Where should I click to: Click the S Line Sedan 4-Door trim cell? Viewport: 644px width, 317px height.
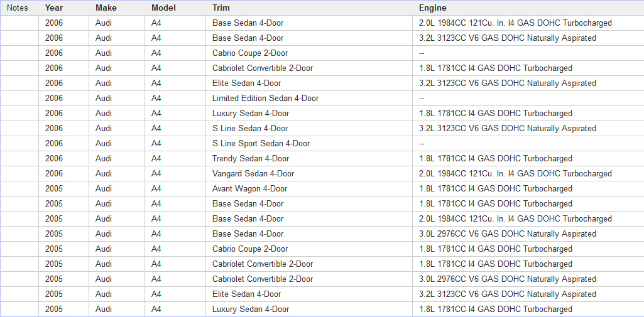(x=250, y=129)
